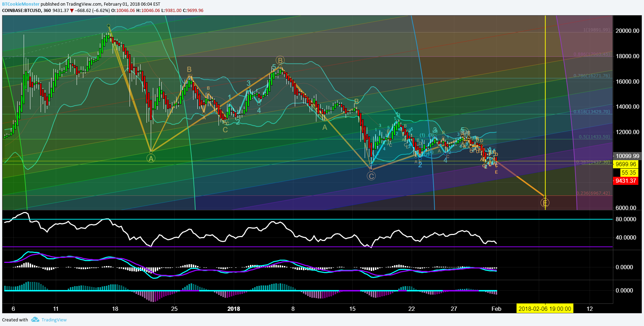Select the circled A wave label
This screenshot has width=644, height=326.
tap(151, 159)
